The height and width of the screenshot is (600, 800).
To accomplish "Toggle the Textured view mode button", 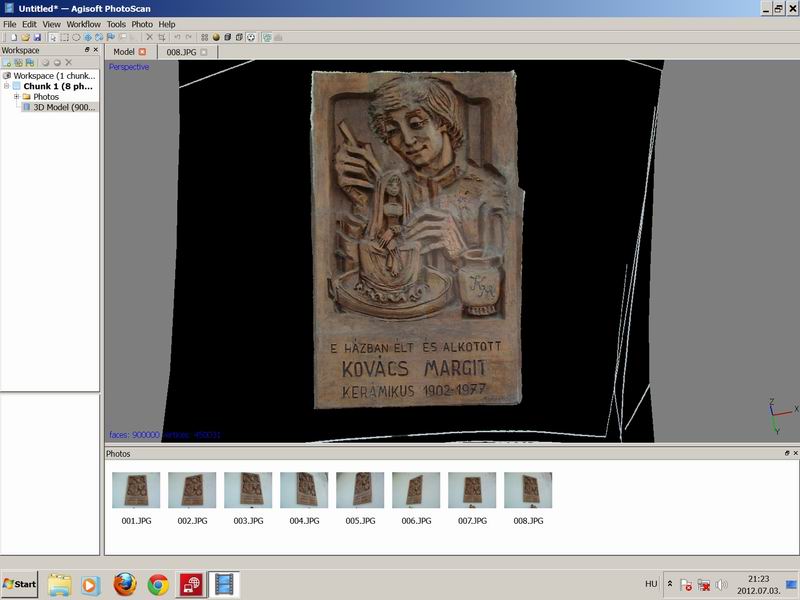I will click(251, 37).
